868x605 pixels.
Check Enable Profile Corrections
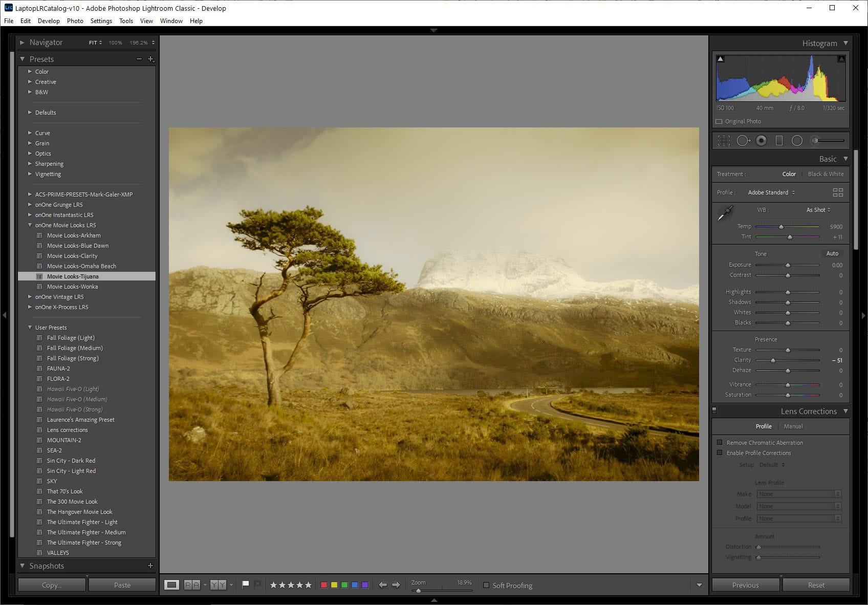(x=720, y=452)
